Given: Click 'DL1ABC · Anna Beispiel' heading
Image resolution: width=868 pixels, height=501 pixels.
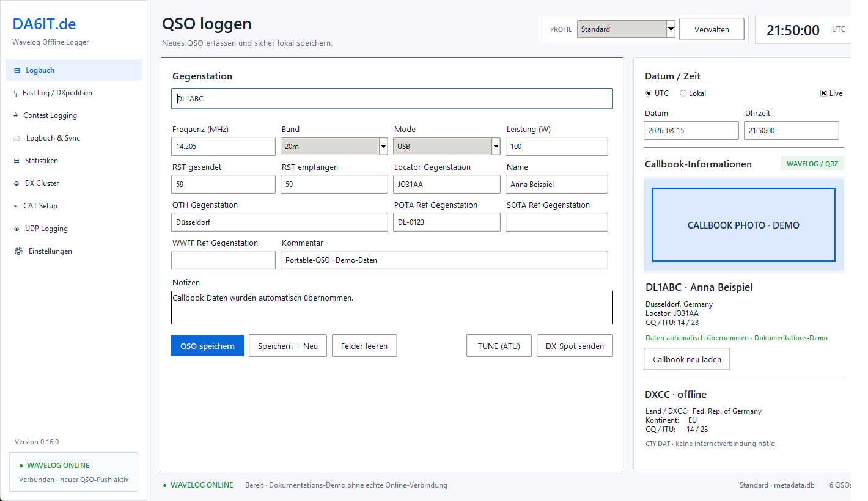Looking at the screenshot, I should [699, 287].
